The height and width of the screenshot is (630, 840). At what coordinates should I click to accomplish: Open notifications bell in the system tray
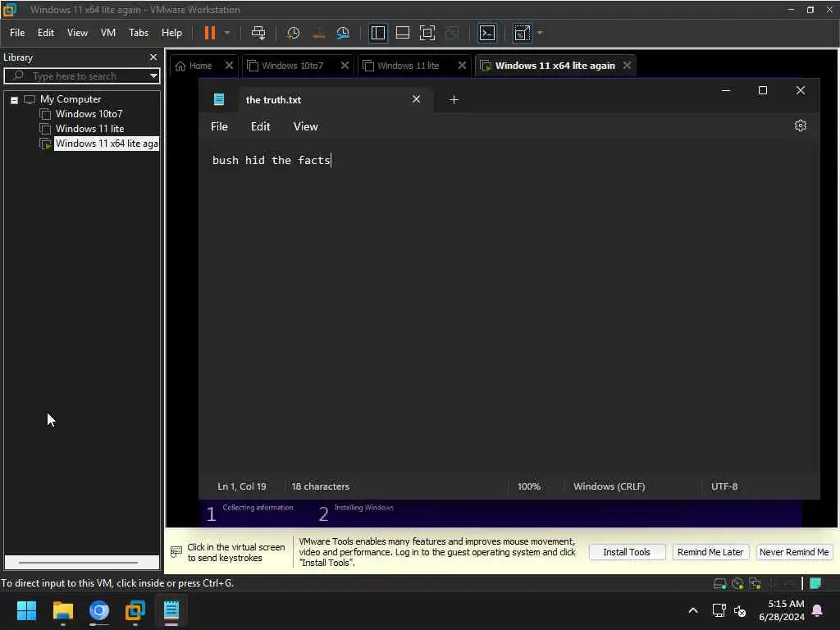(818, 610)
